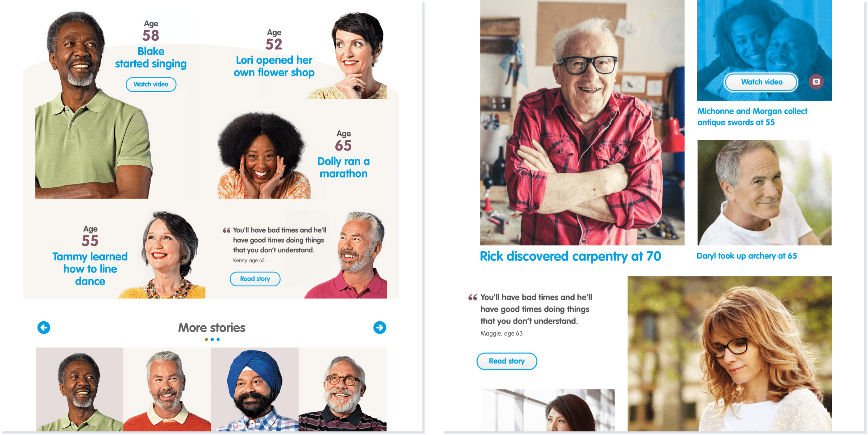868x435 pixels.
Task: Click Watch video under Blake started singing
Action: click(151, 84)
